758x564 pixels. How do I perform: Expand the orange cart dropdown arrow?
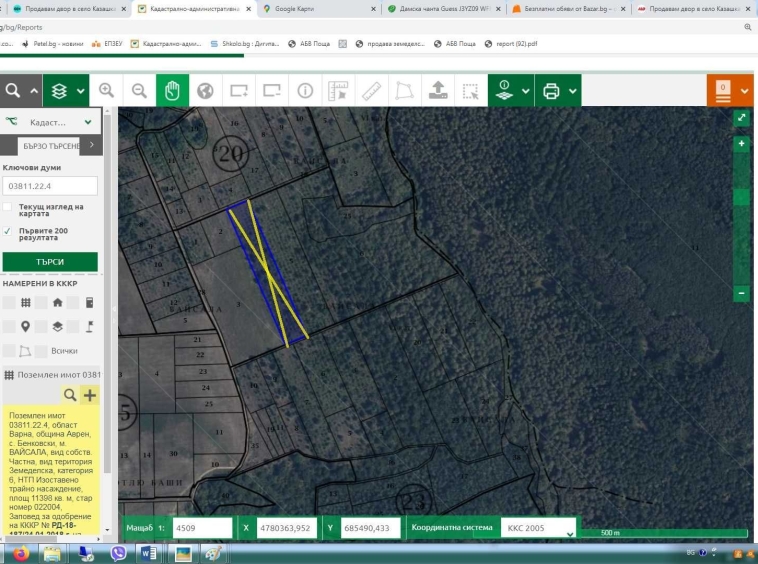[x=744, y=91]
